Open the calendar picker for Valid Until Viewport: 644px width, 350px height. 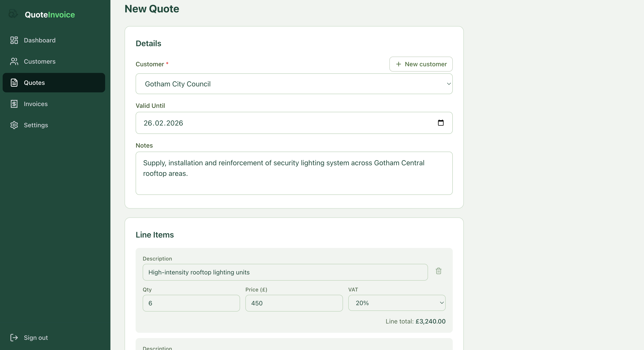(x=441, y=123)
